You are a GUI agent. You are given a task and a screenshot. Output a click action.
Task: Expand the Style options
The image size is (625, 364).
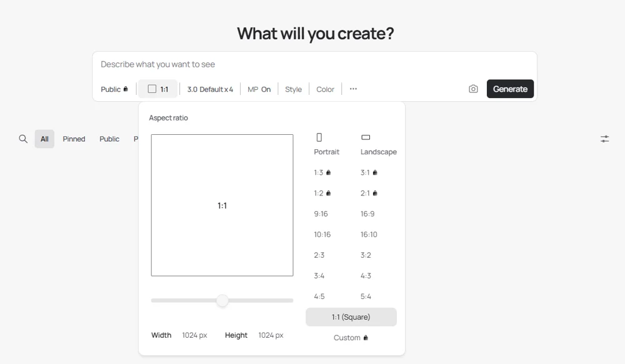[293, 89]
